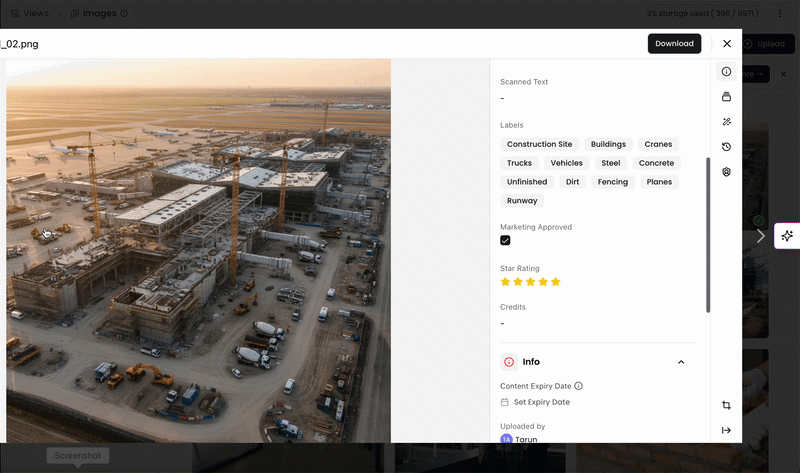Click the details panel scrollbar
Screen dimensions: 800x473
click(x=708, y=235)
